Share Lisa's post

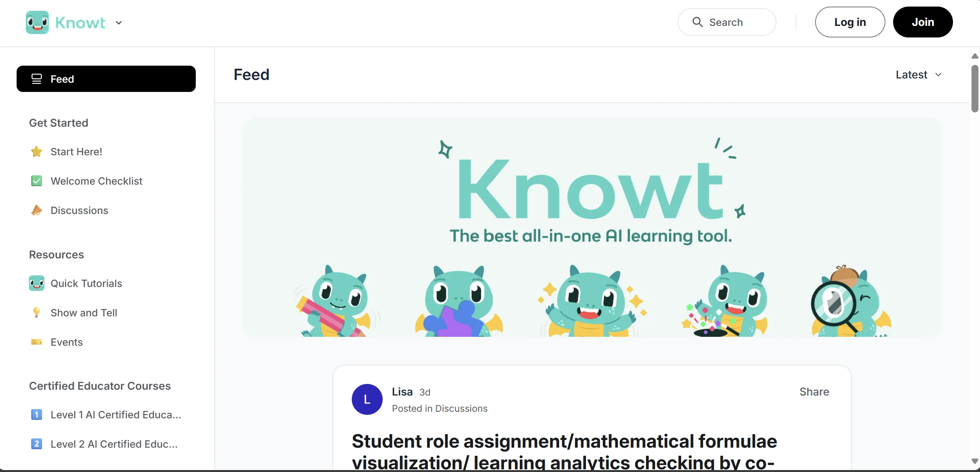tap(814, 392)
